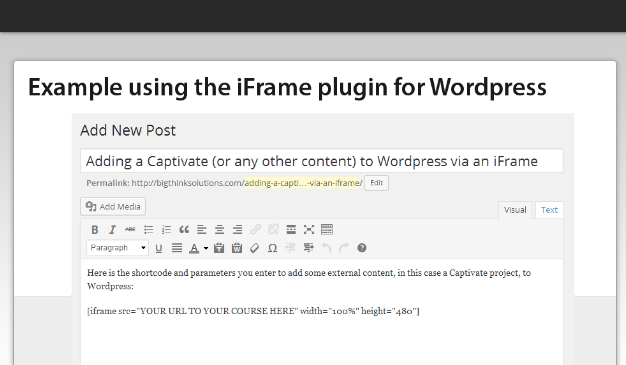The width and height of the screenshot is (626, 365).
Task: Click the 'Example using the iFrame plugin' heading
Action: point(287,87)
